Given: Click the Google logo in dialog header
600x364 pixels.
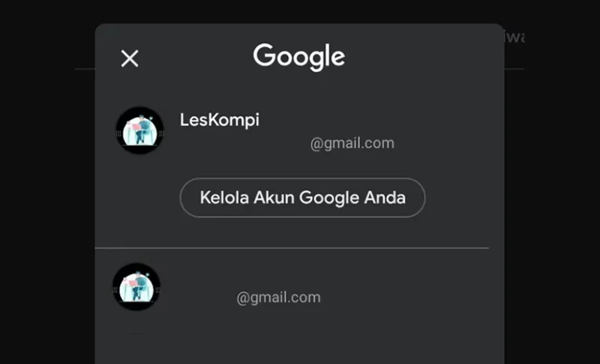Looking at the screenshot, I should point(298,57).
